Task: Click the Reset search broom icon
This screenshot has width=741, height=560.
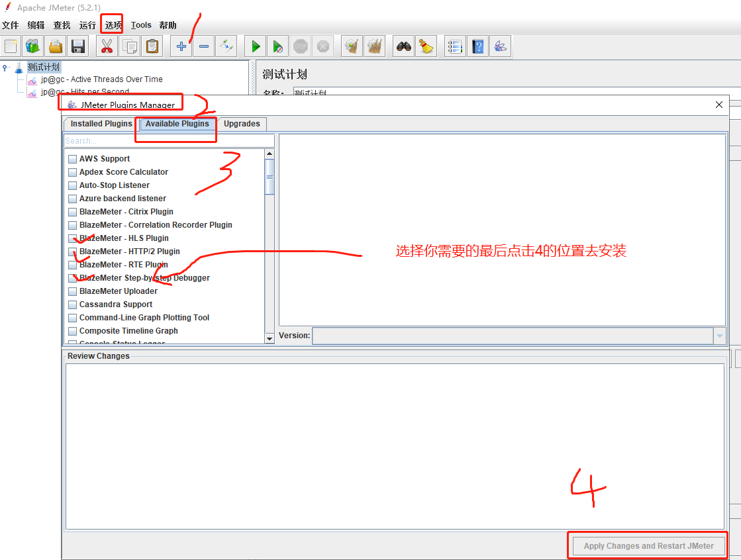Action: [426, 46]
